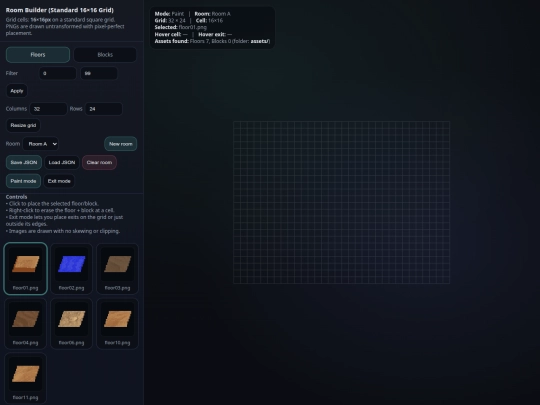Click Save JSON

24,163
